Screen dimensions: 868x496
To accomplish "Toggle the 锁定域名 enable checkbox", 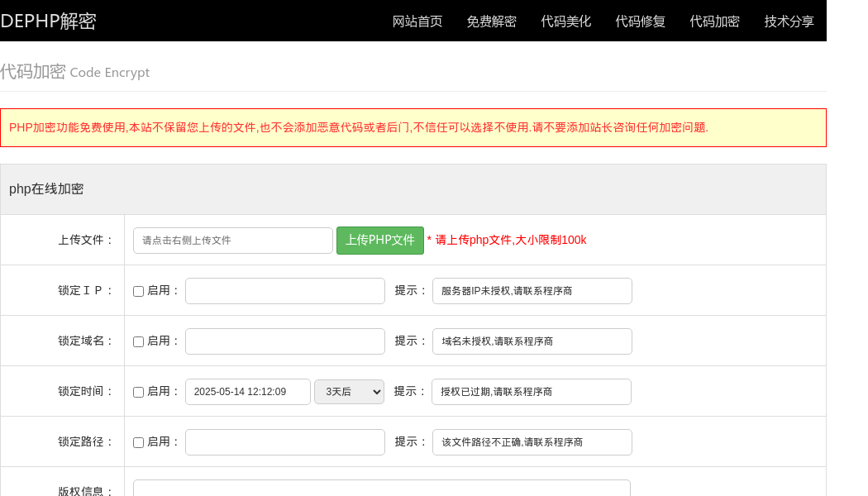I will coord(139,342).
